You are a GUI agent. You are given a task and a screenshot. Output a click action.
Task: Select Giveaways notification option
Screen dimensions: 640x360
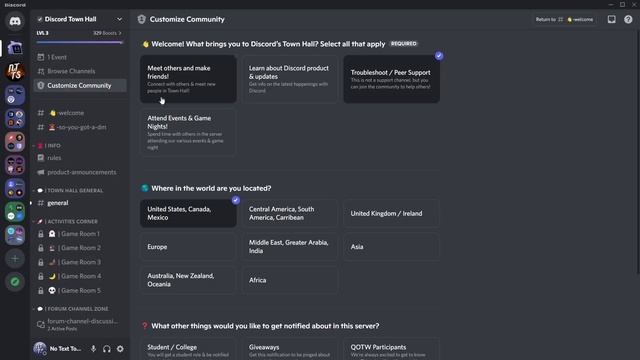coord(290,349)
